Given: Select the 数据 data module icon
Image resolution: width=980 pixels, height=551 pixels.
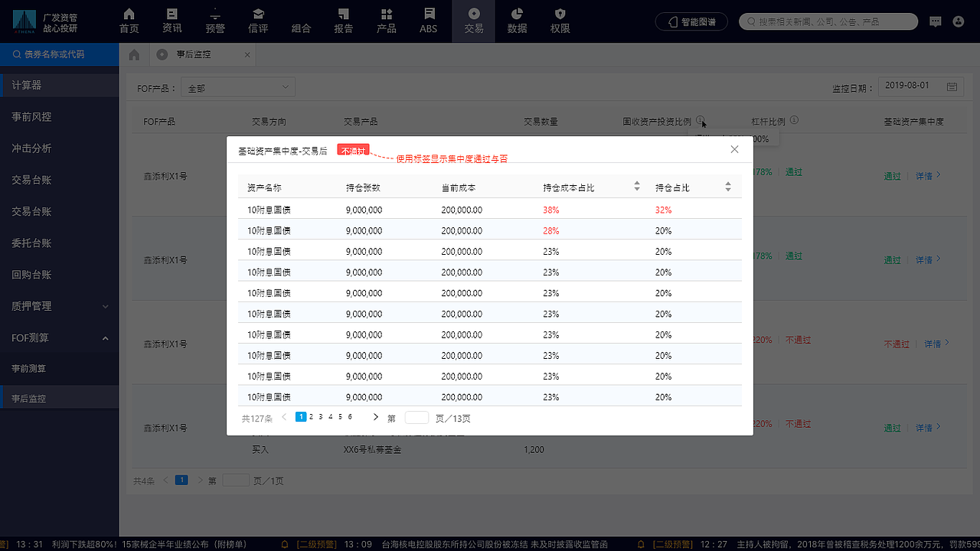Looking at the screenshot, I should click(517, 21).
